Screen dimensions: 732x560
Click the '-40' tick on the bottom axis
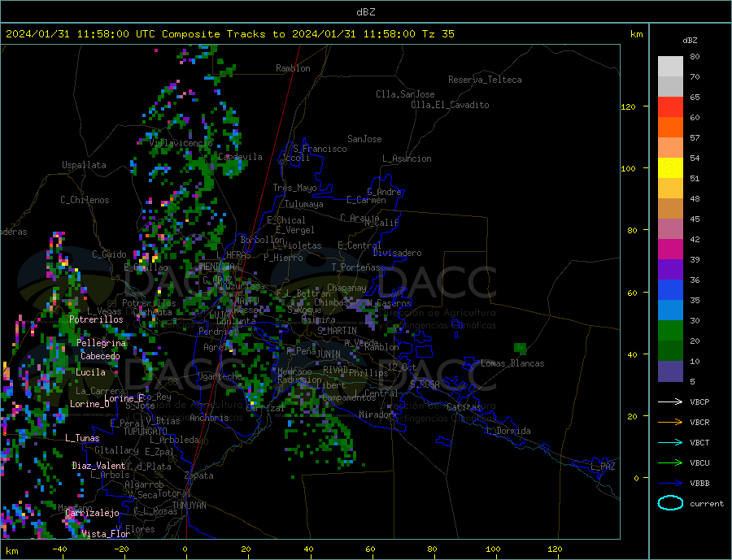tap(59, 549)
